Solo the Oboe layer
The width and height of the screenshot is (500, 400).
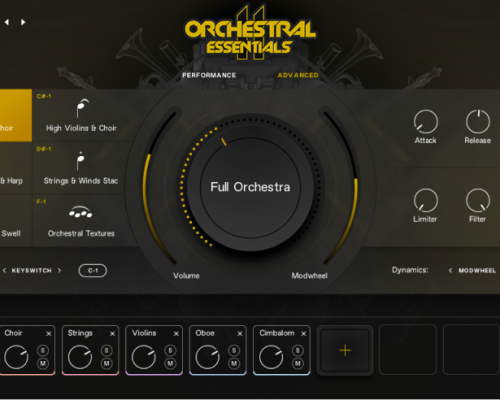(234, 350)
